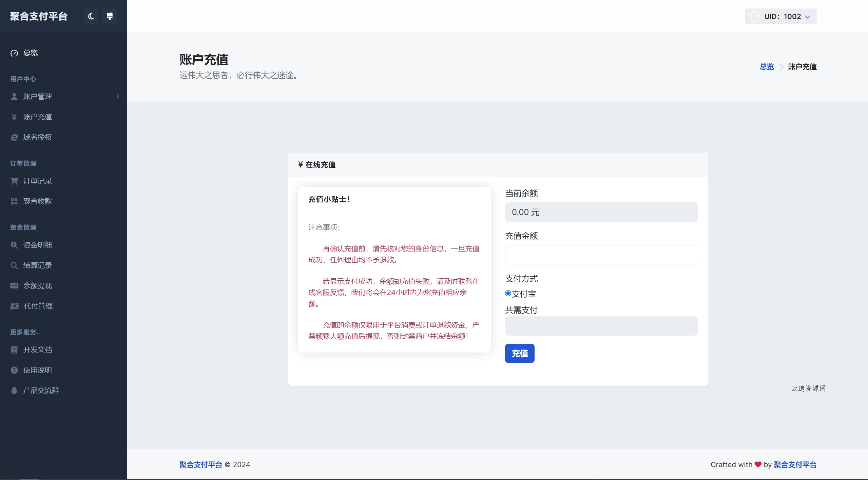868x480 pixels.
Task: Open 开发文档 developer documentation
Action: (x=38, y=349)
